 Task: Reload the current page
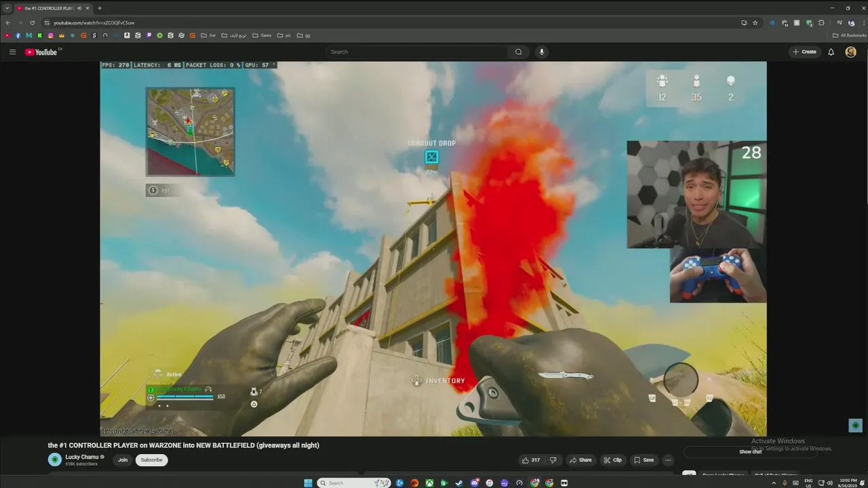click(x=32, y=22)
